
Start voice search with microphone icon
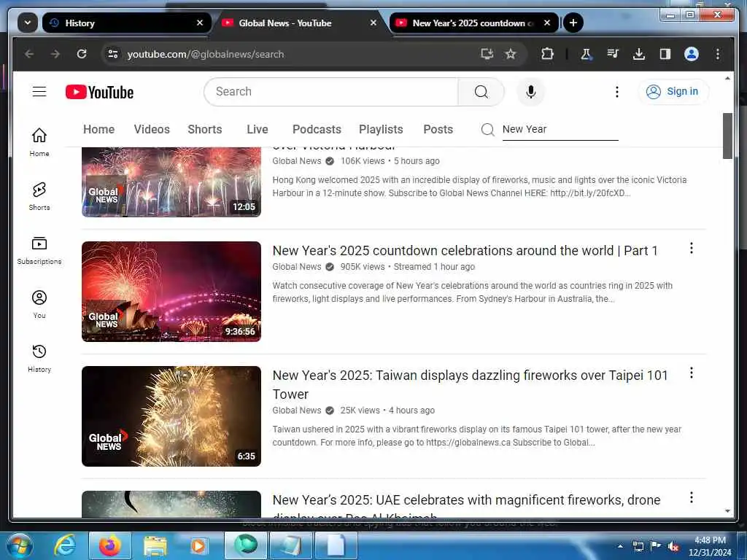tap(531, 91)
